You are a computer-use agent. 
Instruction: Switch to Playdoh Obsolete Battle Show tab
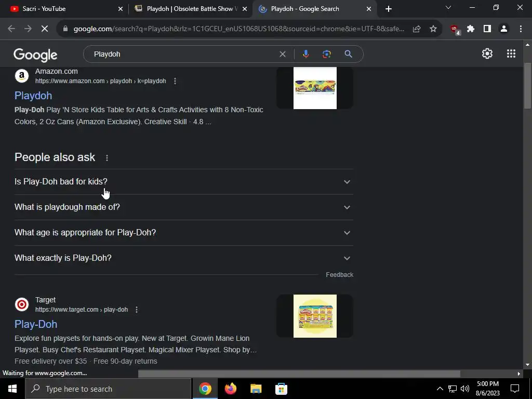(x=191, y=9)
